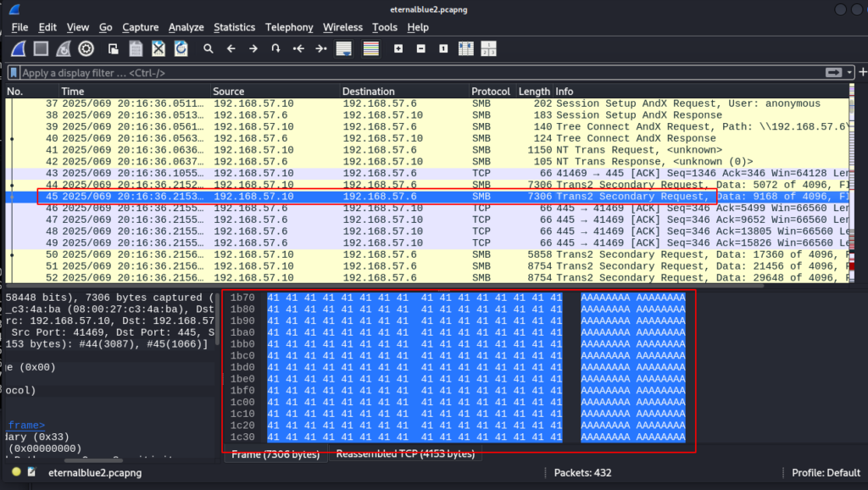Toggle packet colorization rules
This screenshot has height=490, width=868.
(371, 48)
